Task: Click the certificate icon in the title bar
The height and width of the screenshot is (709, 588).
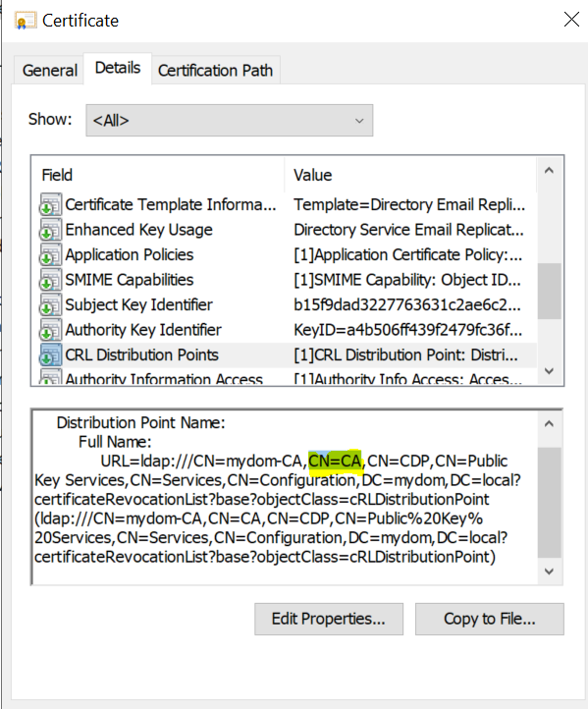Action: [x=26, y=21]
